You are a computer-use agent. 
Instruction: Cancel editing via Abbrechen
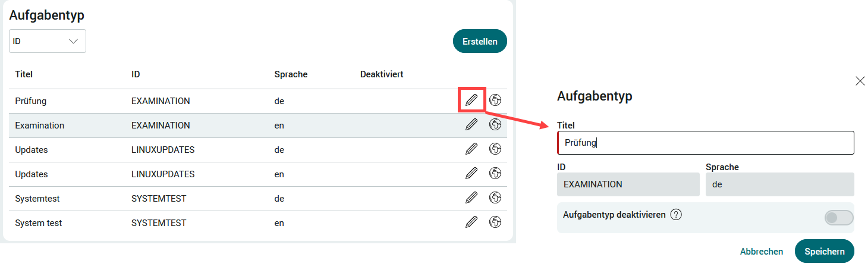tap(761, 252)
